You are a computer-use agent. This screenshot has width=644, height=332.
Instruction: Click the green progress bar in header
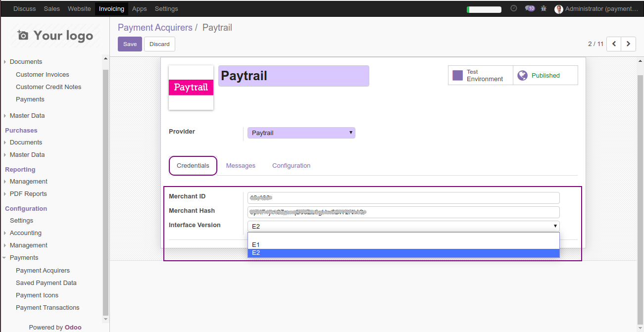(x=484, y=9)
